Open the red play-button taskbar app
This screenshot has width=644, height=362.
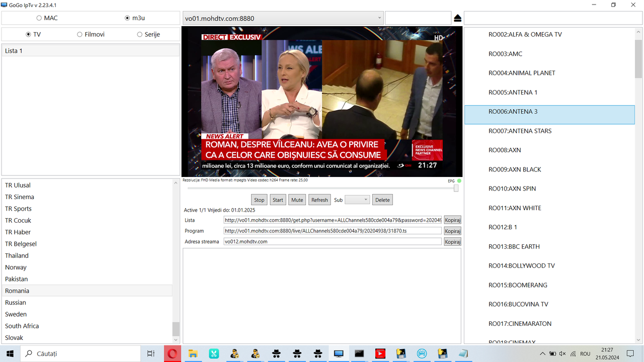click(380, 353)
